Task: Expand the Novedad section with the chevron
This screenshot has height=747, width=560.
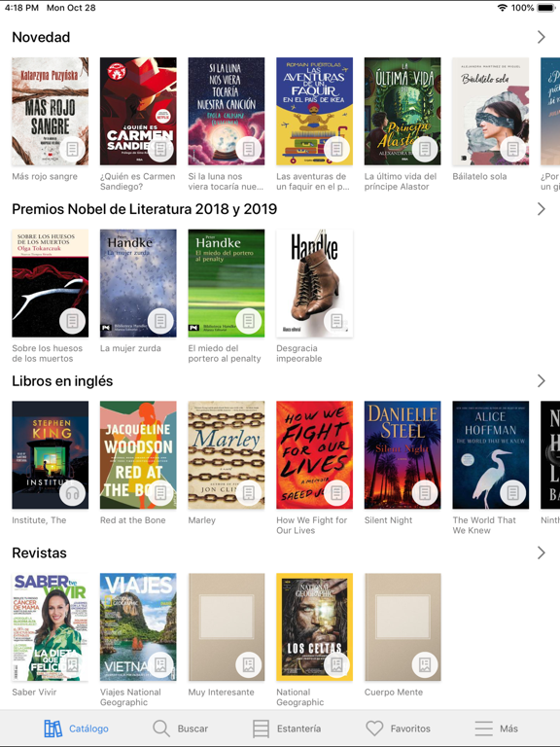Action: [542, 37]
